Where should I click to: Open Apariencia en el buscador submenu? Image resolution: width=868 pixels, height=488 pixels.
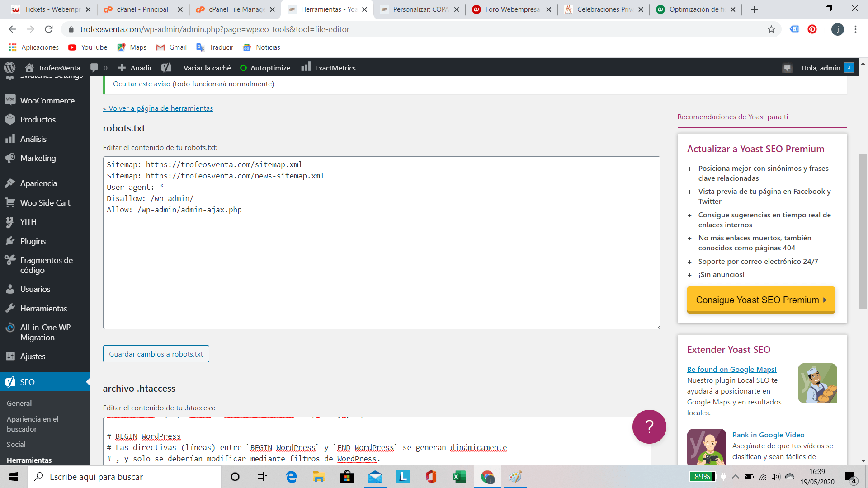[x=33, y=424]
